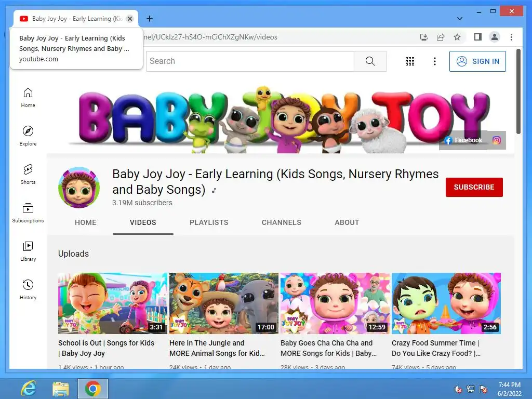Close the Baby Joy Joy tab
The height and width of the screenshot is (399, 532).
click(x=129, y=19)
